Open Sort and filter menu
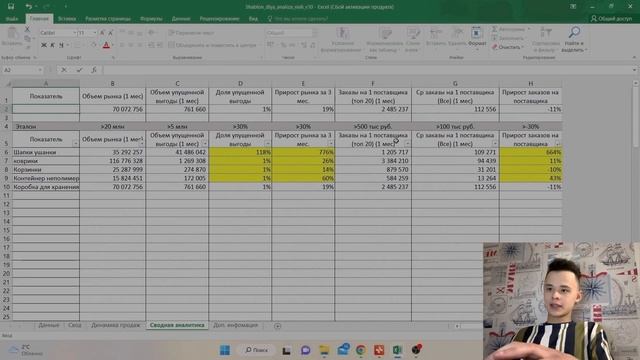This screenshot has width=640, height=360. pos(546,40)
